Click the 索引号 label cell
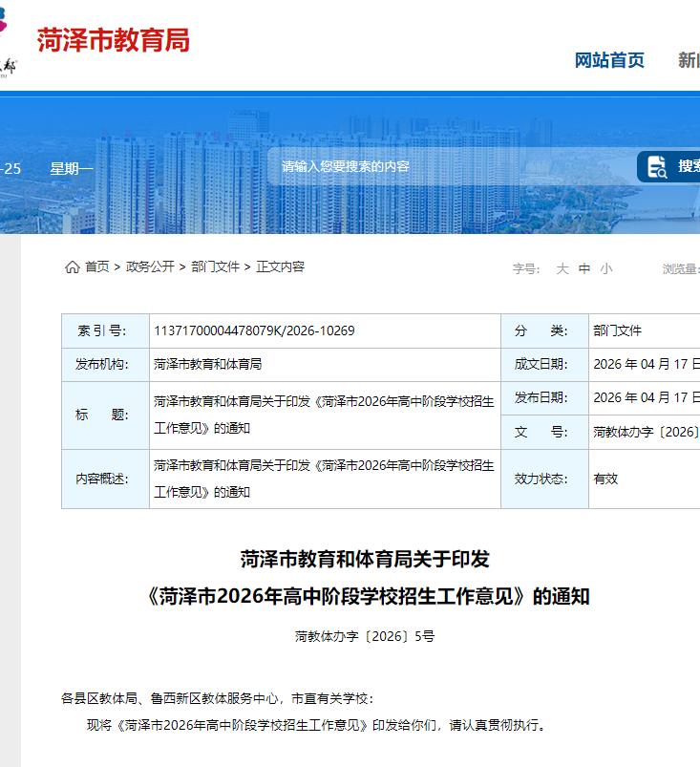700x767 pixels. click(105, 330)
